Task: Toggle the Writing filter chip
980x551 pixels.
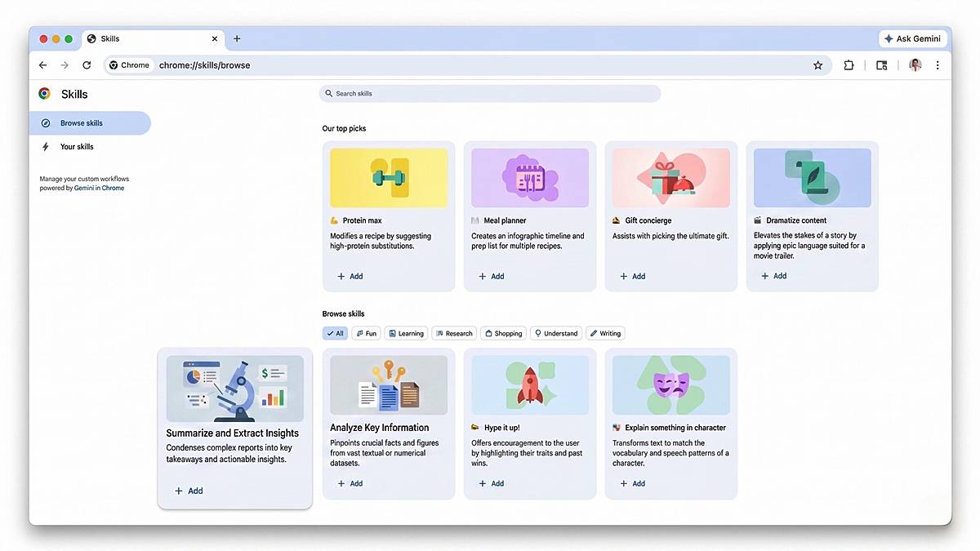Action: (x=605, y=333)
